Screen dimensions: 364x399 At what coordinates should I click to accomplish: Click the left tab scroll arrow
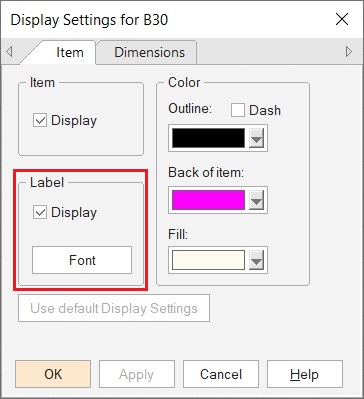pos(9,52)
